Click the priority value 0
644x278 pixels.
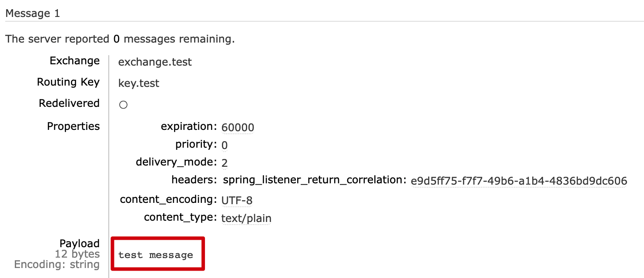tap(225, 145)
